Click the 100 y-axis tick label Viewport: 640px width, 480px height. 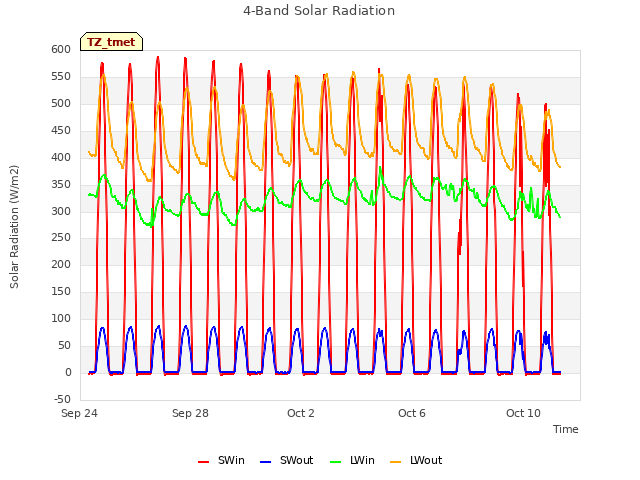[61, 318]
